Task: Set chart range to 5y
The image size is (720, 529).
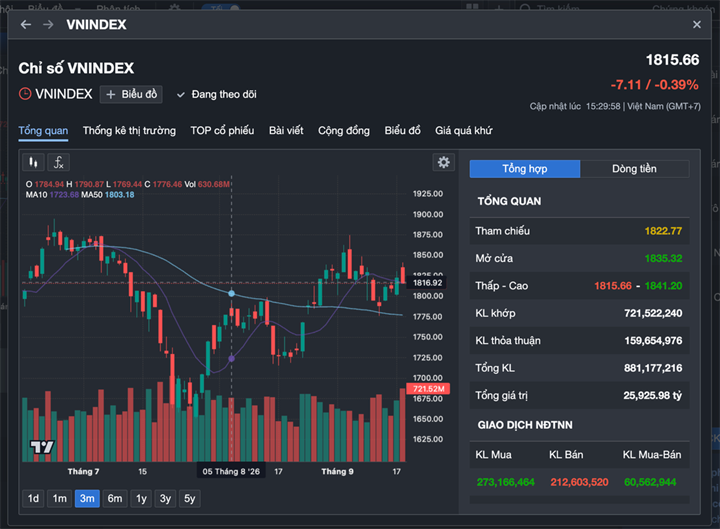Action: (x=190, y=499)
